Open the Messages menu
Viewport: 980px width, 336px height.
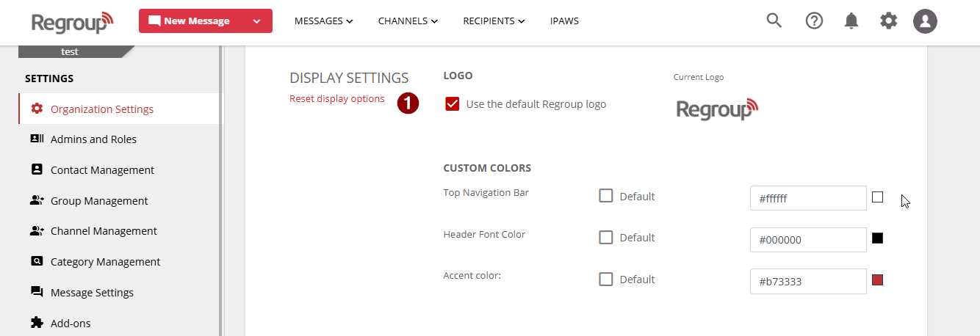(323, 21)
